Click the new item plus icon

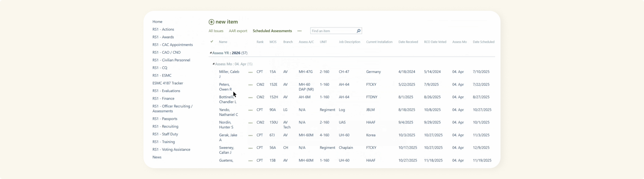211,22
